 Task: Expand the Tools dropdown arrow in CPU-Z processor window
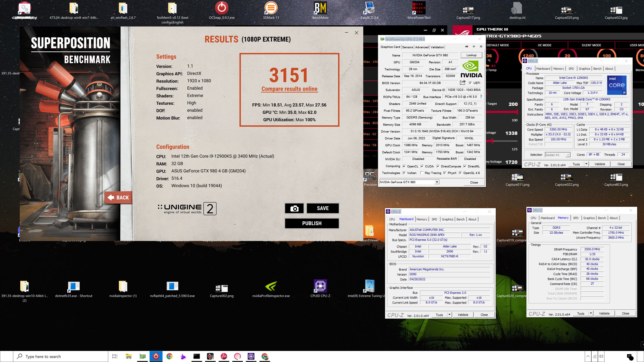coord(586,164)
